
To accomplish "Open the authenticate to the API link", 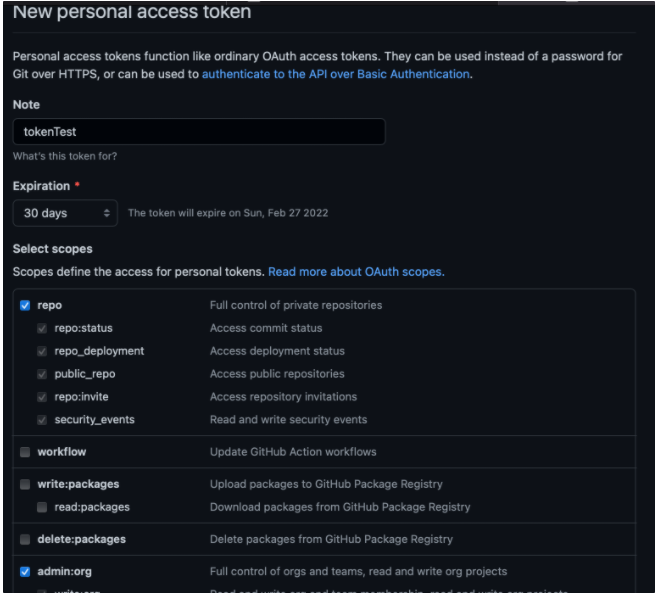I will [x=335, y=74].
